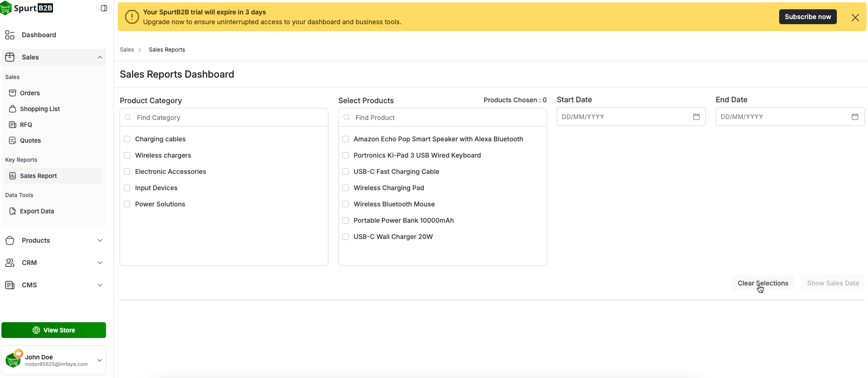Click the 'Products Chosen : 0' text
The width and height of the screenshot is (868, 378).
point(515,100)
